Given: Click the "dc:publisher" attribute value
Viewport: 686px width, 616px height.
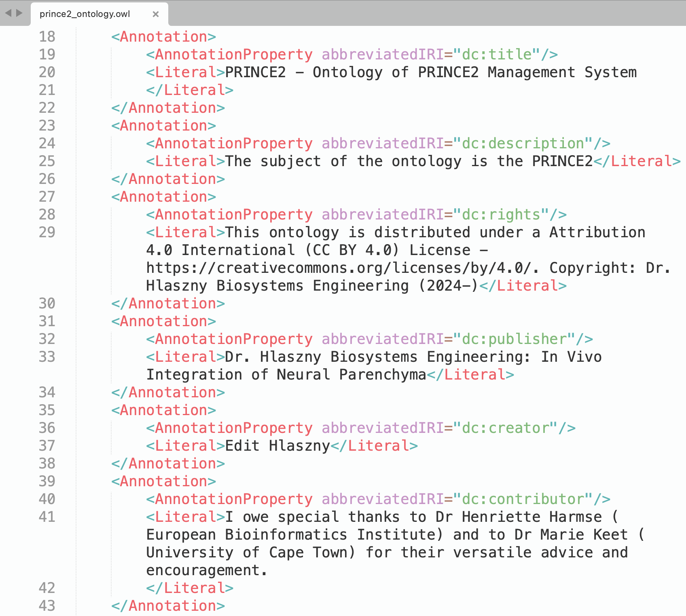Looking at the screenshot, I should pos(514,339).
